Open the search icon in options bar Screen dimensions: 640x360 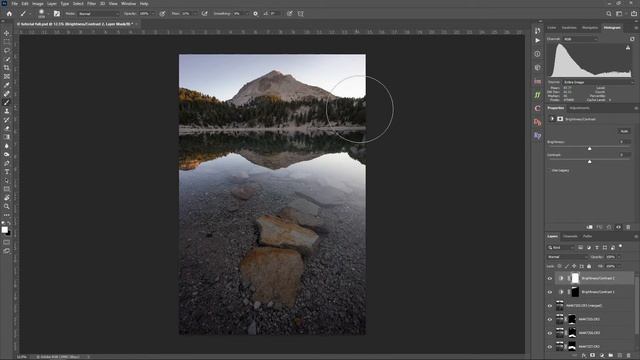[609, 13]
